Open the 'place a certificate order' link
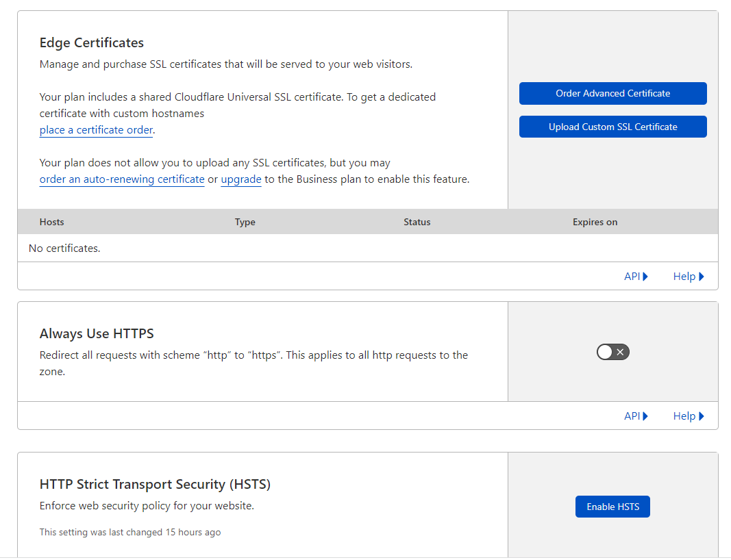 point(96,130)
